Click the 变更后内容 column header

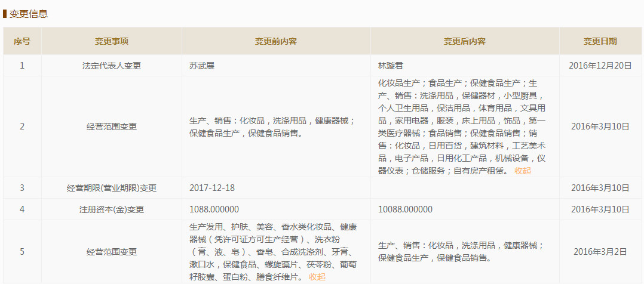pos(464,41)
